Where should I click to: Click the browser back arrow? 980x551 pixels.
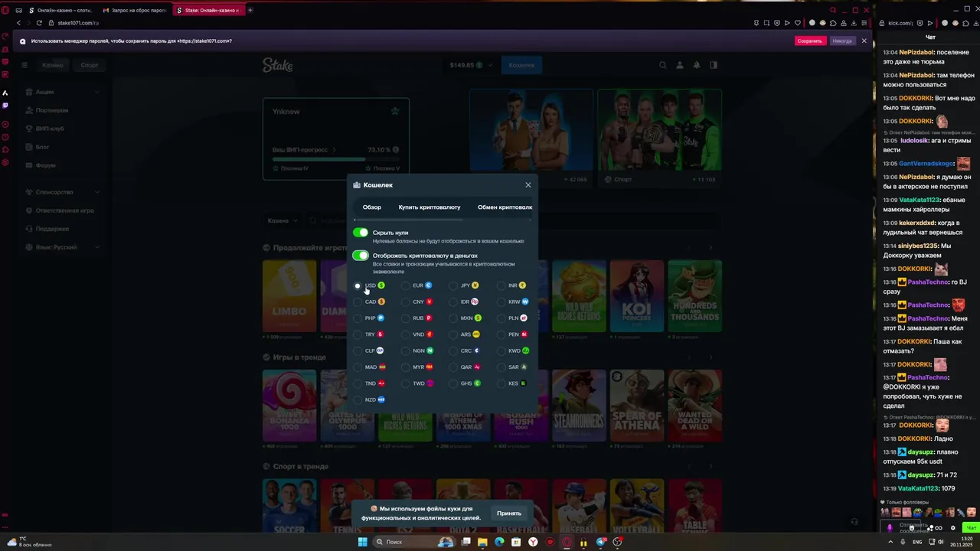tap(19, 23)
